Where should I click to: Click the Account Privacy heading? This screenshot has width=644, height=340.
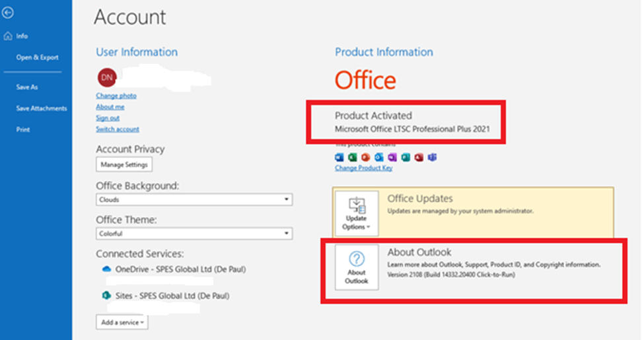(x=130, y=149)
